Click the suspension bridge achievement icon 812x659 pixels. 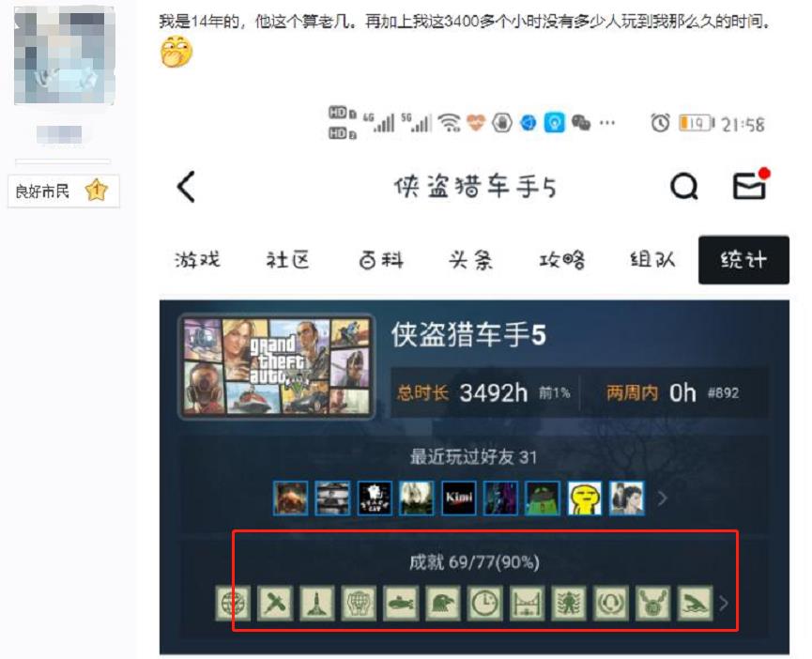tap(527, 604)
